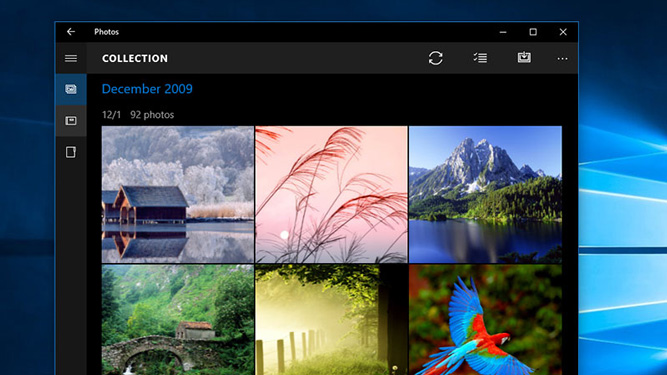Screen dimensions: 667x375
Task: Click the December 2009 date link
Action: [147, 89]
